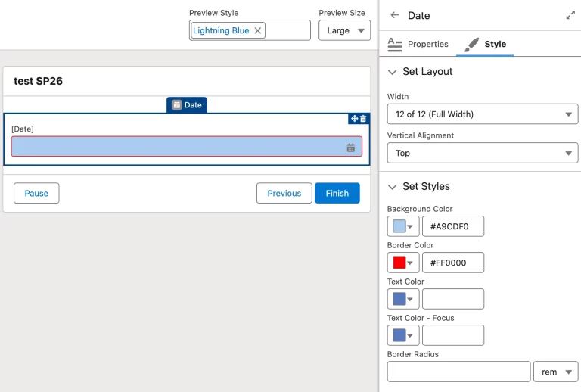581x392 pixels.
Task: Collapse the Set Styles section
Action: coord(392,187)
